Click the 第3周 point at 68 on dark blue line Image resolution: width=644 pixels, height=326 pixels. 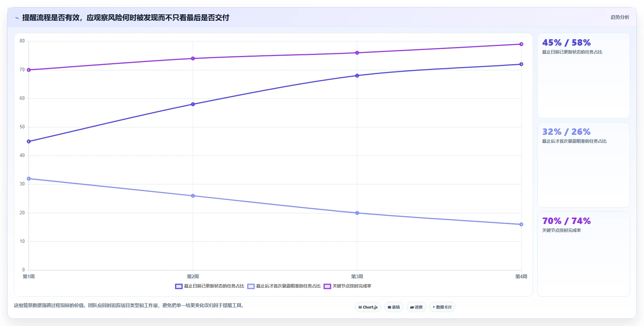click(x=357, y=76)
